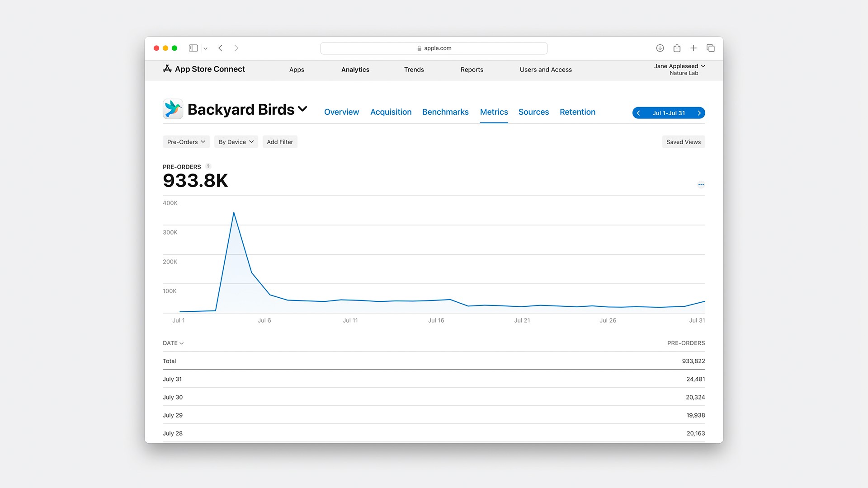Expand the Backyard Birds app switcher
The width and height of the screenshot is (868, 488).
pos(303,109)
